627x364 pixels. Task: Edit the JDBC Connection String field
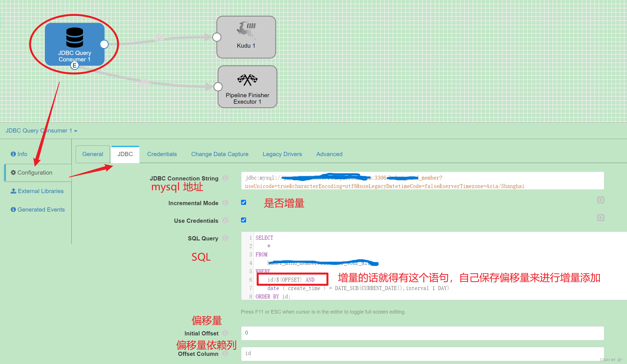(x=422, y=181)
